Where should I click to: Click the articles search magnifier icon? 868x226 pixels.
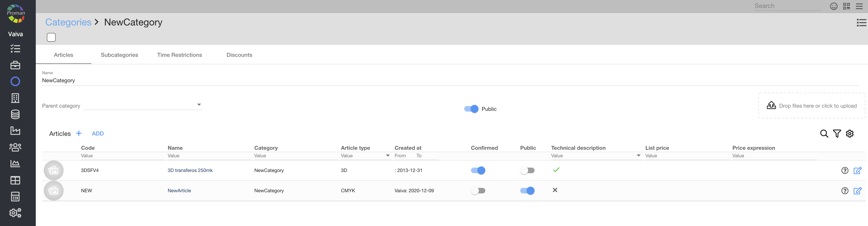point(824,134)
